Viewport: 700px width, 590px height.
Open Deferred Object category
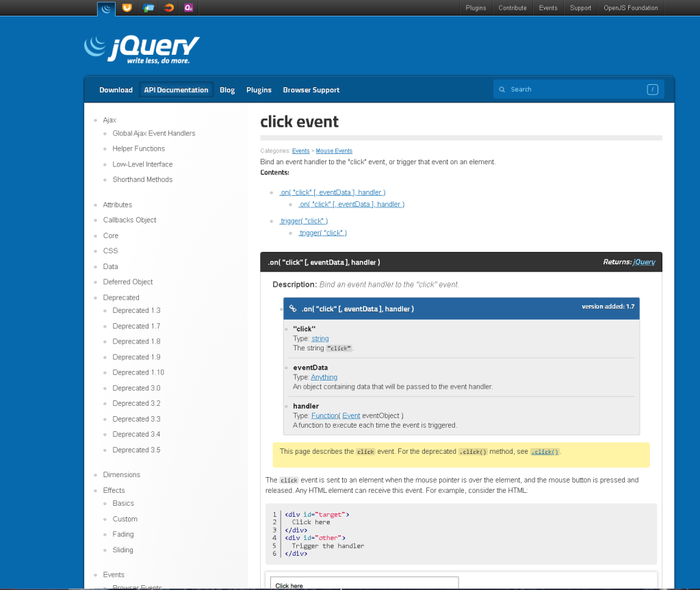point(128,281)
